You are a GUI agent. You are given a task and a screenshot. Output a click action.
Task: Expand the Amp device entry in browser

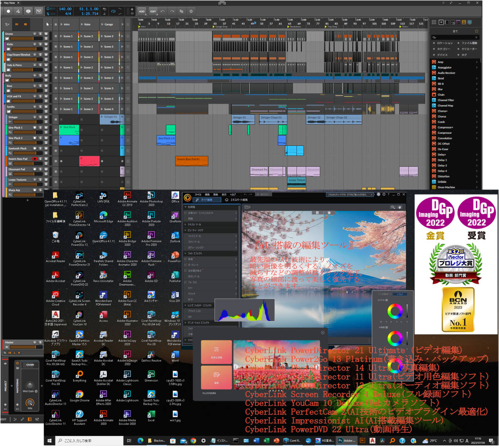tap(477, 62)
